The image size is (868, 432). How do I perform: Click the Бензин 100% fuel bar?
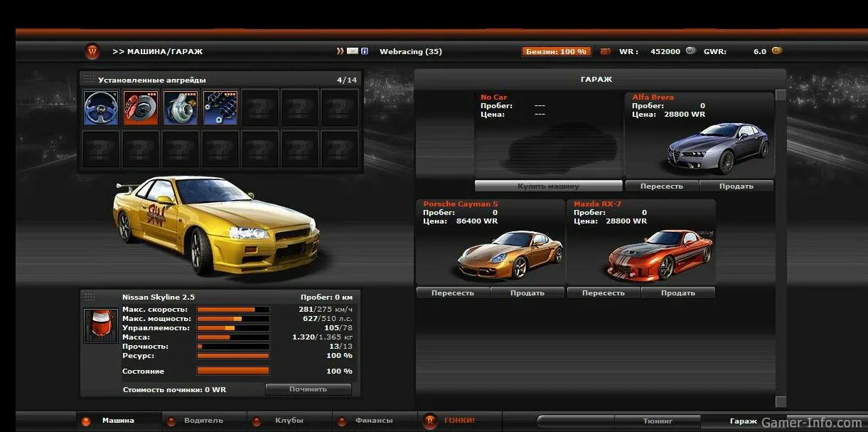(557, 51)
